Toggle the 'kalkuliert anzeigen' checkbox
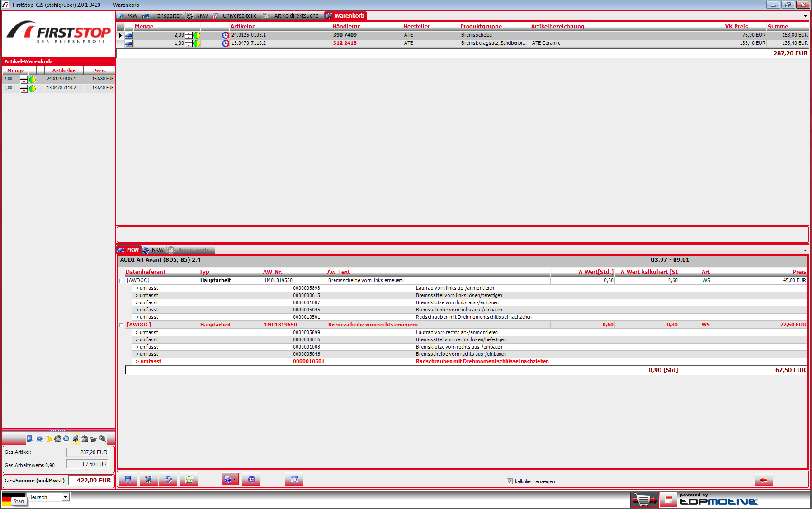 tap(510, 481)
